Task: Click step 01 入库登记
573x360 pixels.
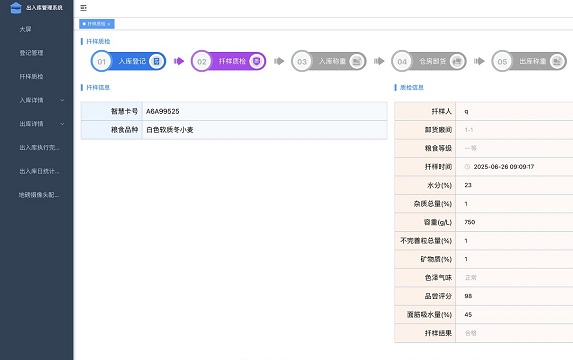Action: click(128, 61)
